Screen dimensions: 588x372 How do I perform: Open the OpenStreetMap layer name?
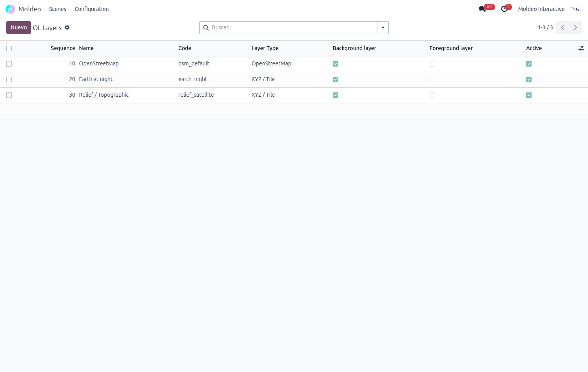(99, 63)
